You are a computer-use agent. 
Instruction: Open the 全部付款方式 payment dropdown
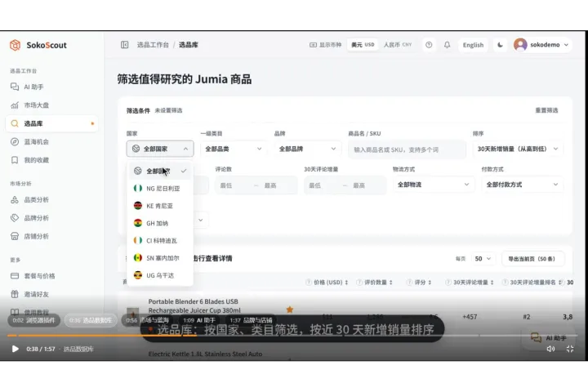coord(522,185)
